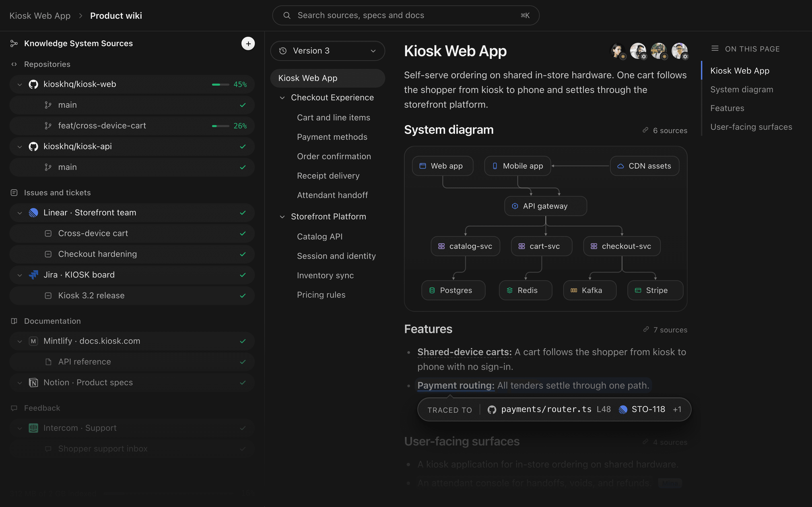Click the Linear icon next to STO-118
The width and height of the screenshot is (812, 507).
622,409
